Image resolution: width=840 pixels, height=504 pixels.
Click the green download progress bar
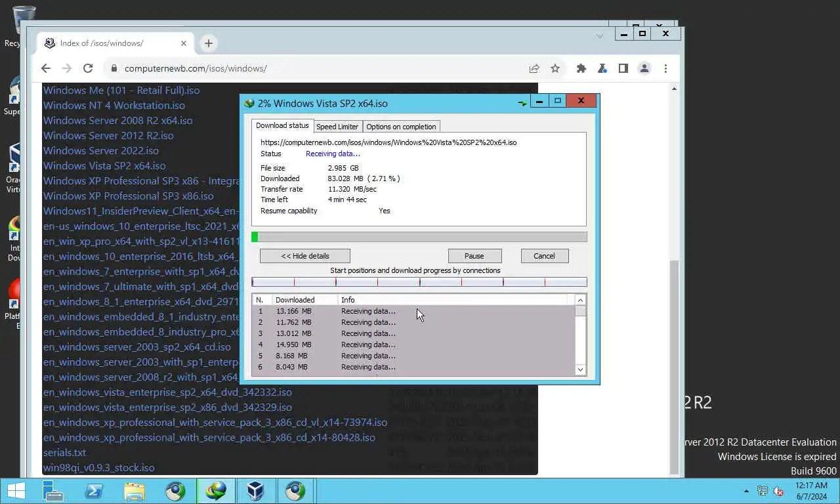pos(419,237)
